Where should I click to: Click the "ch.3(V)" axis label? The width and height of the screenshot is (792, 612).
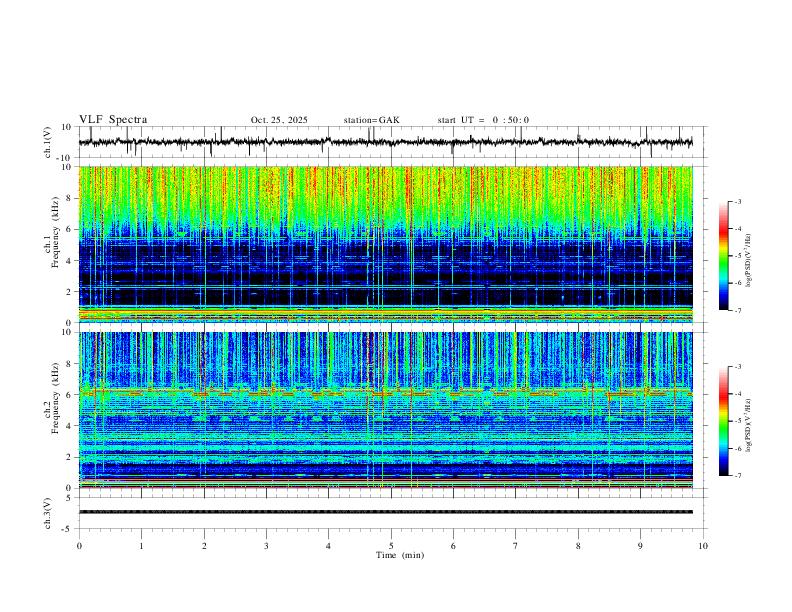(49, 513)
